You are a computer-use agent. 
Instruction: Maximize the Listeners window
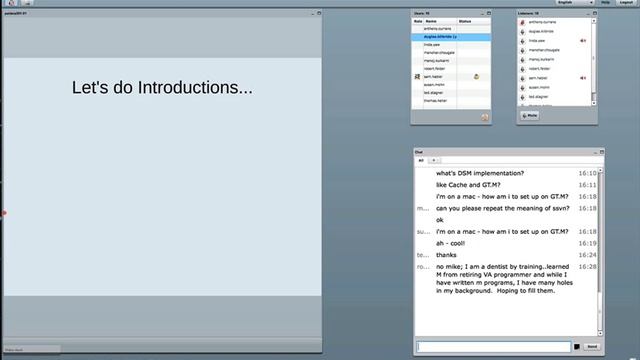(595, 13)
